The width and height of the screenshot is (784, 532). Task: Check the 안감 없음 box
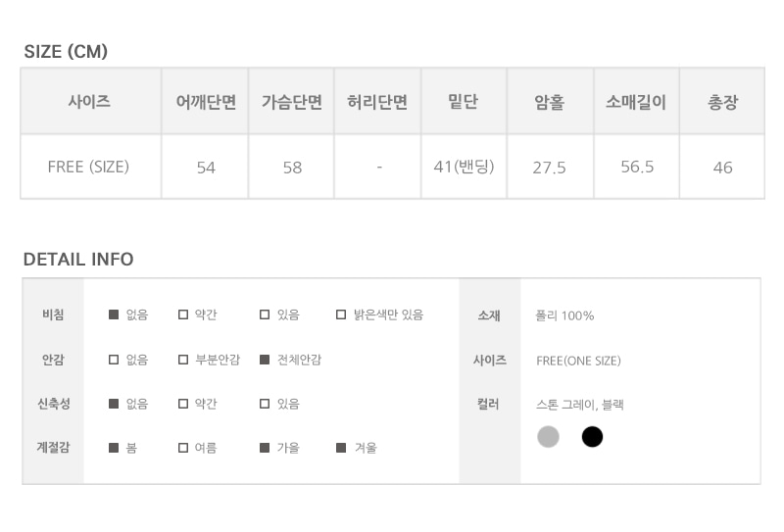coord(114,360)
